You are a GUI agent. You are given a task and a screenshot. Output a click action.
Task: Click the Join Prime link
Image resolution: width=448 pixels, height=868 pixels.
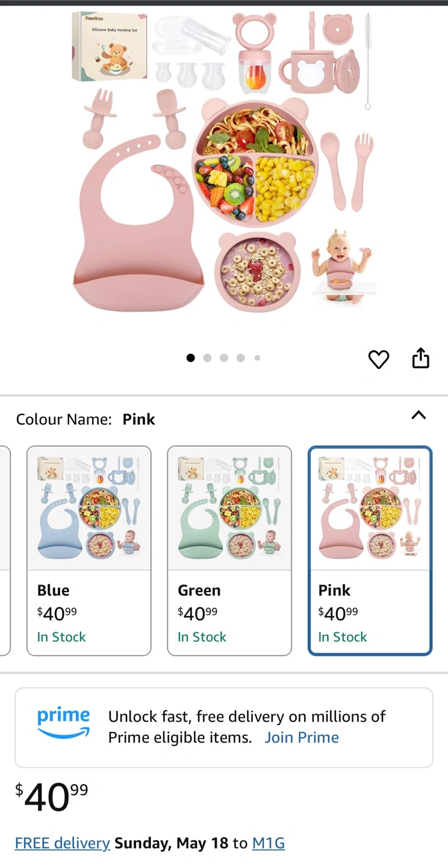(302, 737)
